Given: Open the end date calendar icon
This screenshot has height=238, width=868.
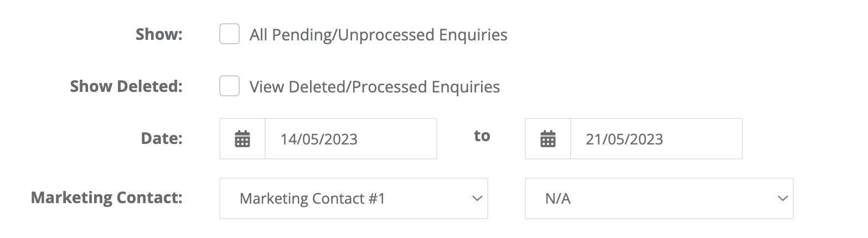Looking at the screenshot, I should [x=548, y=138].
